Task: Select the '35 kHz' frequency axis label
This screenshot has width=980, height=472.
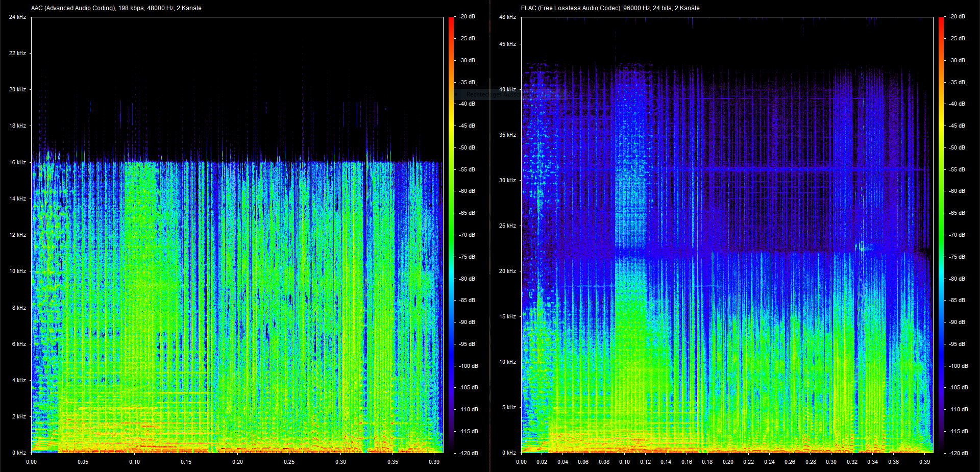Action: coord(507,135)
